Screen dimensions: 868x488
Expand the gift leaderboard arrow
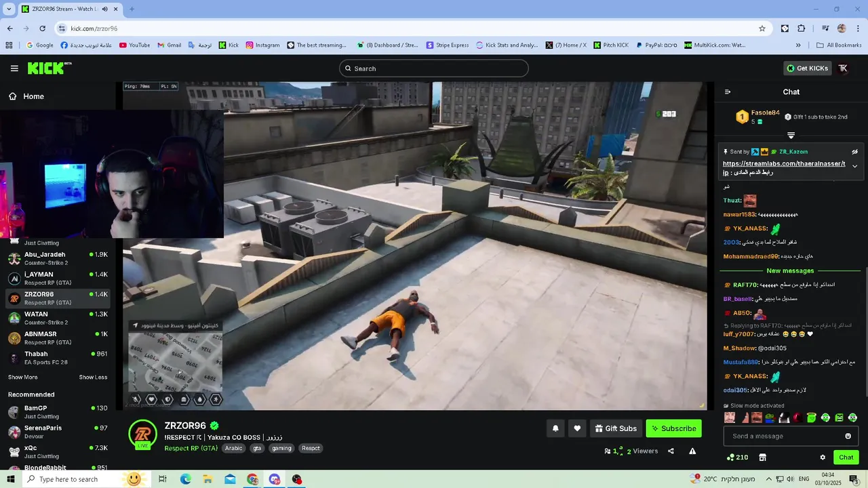coord(791,136)
